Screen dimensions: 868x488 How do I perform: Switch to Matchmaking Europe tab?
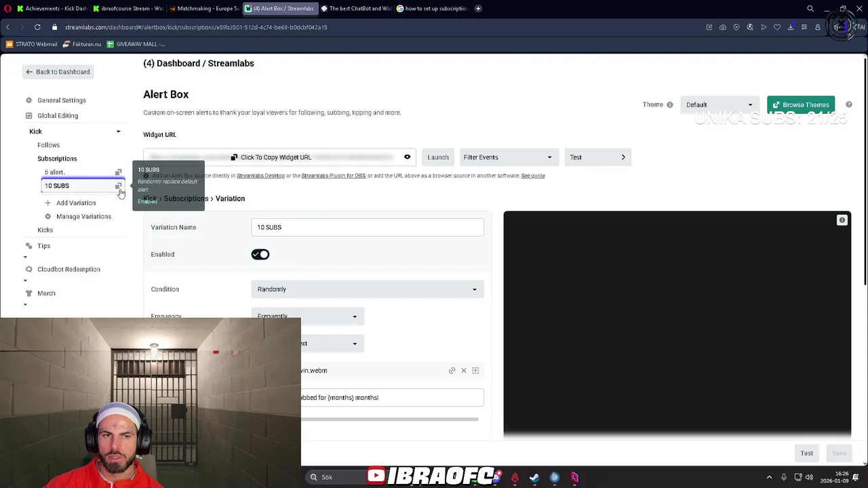coord(203,9)
